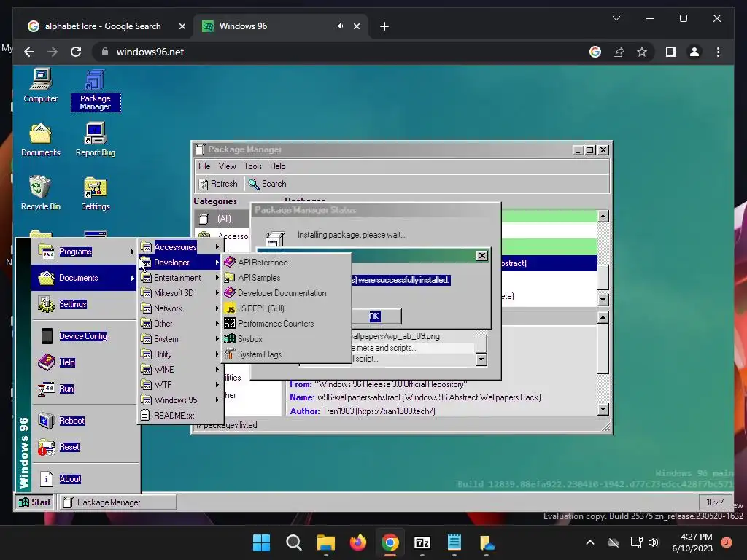This screenshot has height=560, width=747.
Task: Open Package Manager Help menu
Action: coord(278,166)
